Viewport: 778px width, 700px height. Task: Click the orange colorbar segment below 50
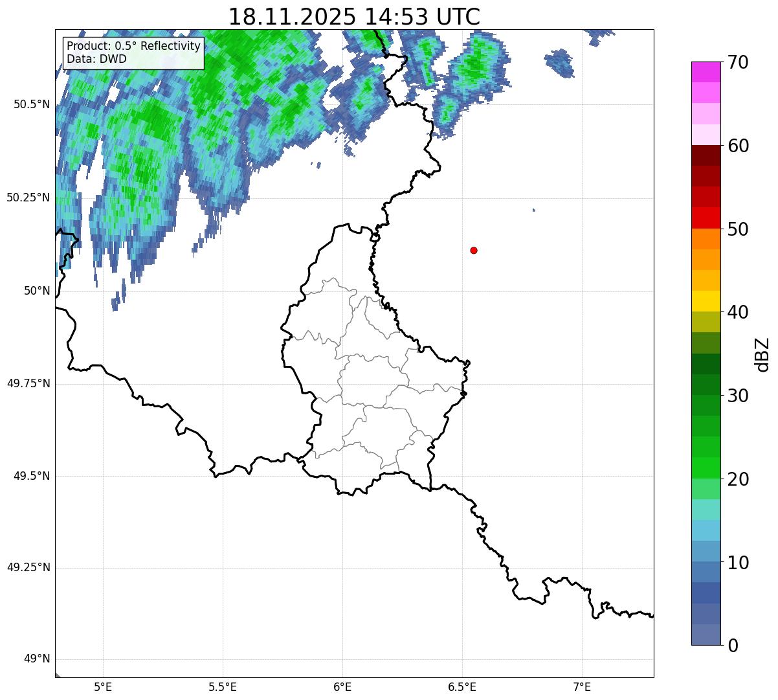click(x=706, y=239)
